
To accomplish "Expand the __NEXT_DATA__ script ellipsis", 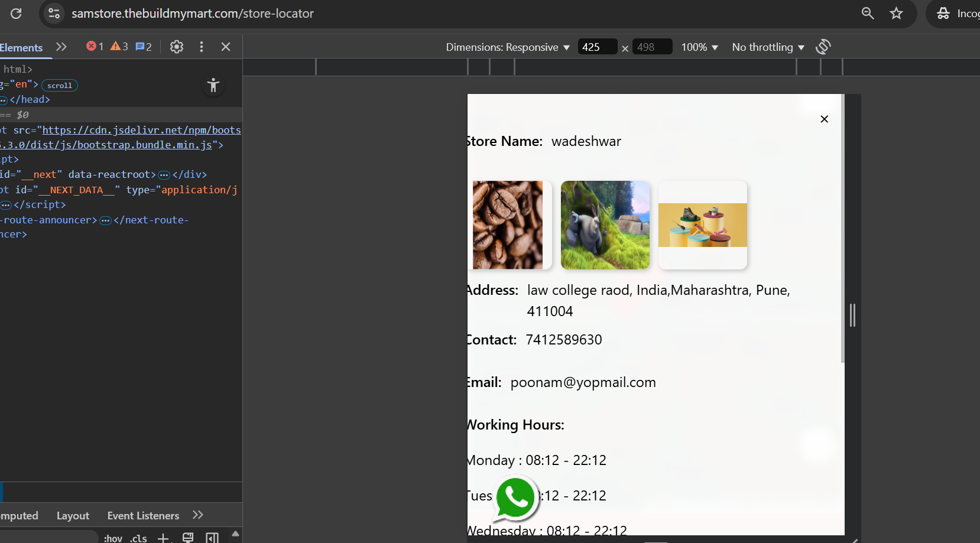I will (x=6, y=205).
